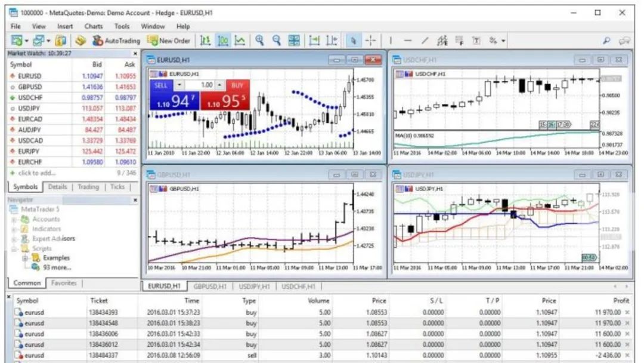The width and height of the screenshot is (644, 363).
Task: Switch chart to candlestick mode
Action: [222, 41]
